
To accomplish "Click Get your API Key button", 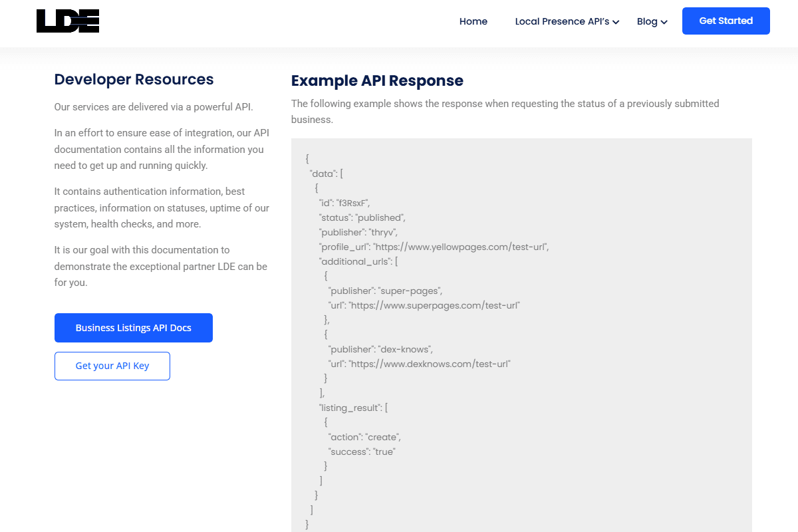I will (x=112, y=366).
